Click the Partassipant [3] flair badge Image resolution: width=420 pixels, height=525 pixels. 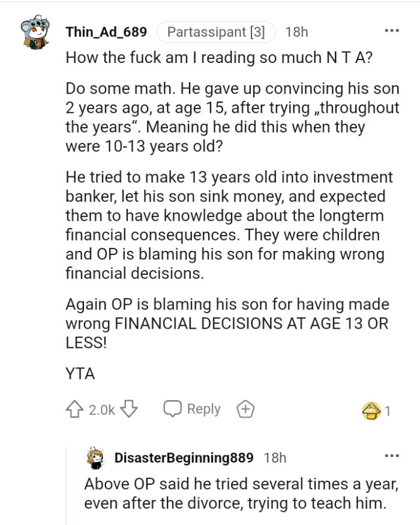[217, 32]
